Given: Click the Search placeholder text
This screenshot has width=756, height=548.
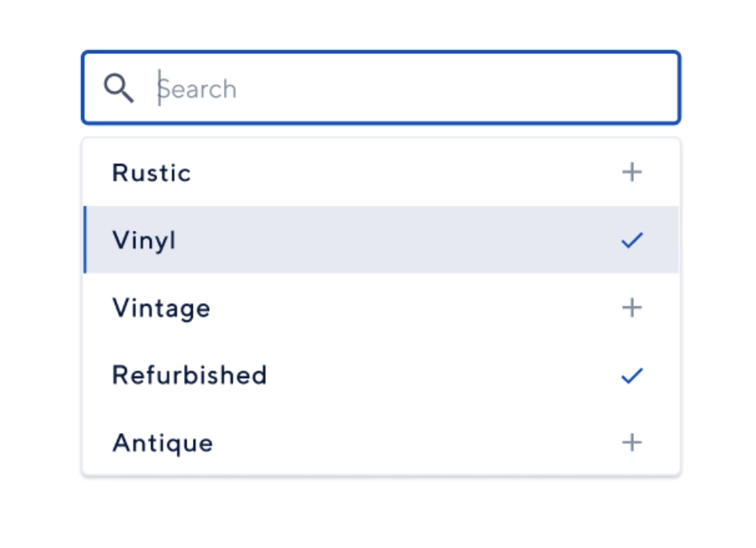Looking at the screenshot, I should [x=198, y=90].
